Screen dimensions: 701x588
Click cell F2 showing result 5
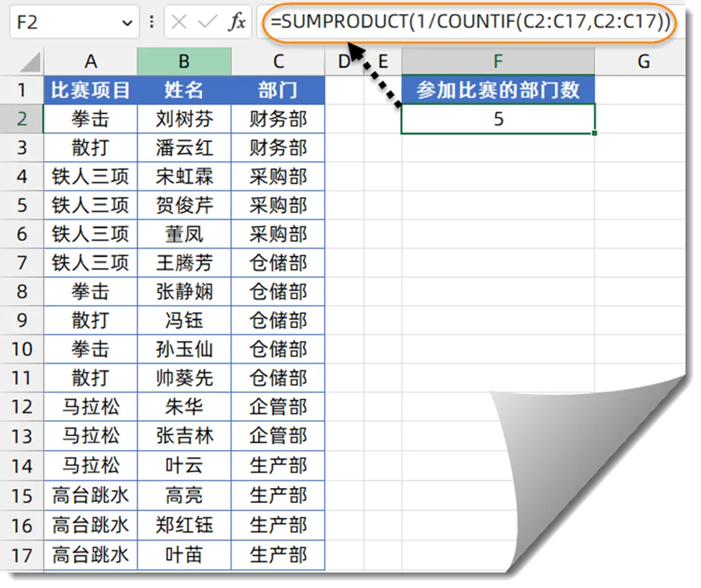click(498, 119)
